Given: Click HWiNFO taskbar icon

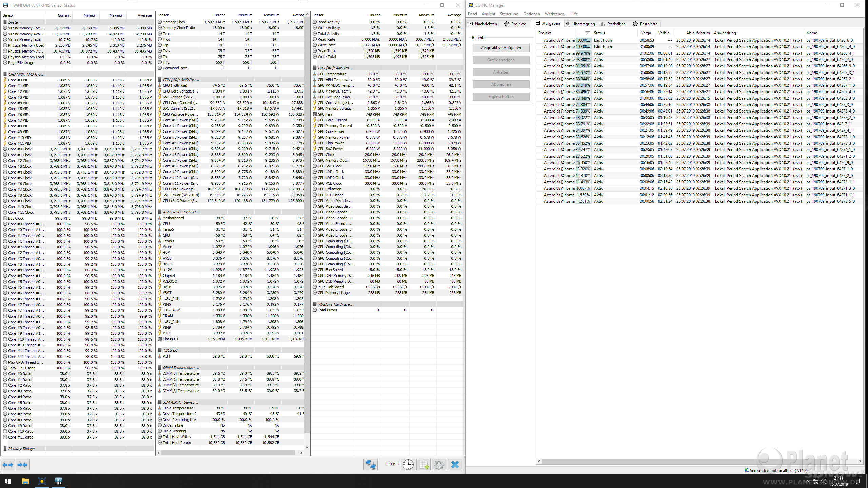Looking at the screenshot, I should point(58,481).
